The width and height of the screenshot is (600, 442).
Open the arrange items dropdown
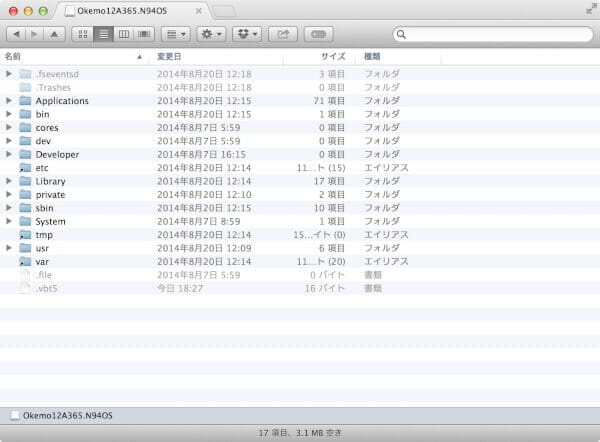coord(175,34)
